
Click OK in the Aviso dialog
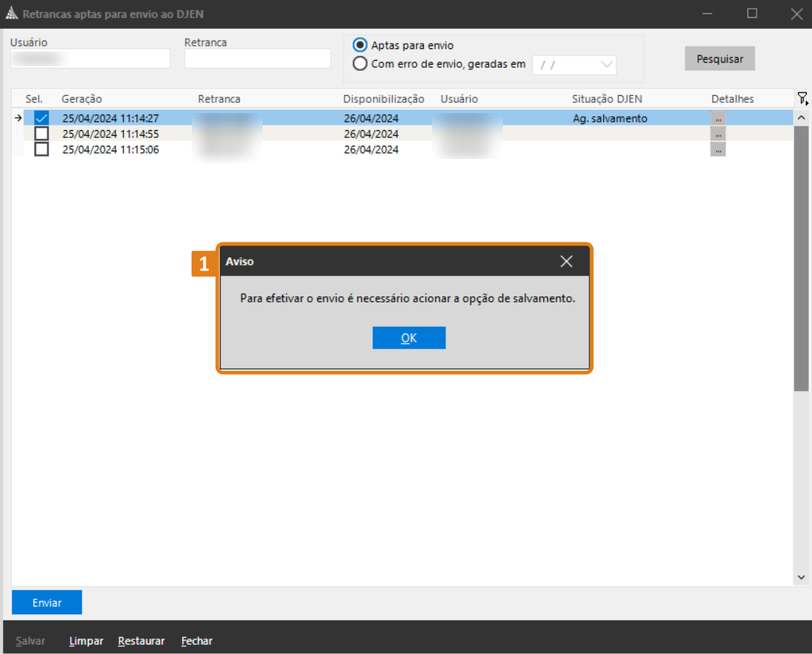click(x=408, y=338)
